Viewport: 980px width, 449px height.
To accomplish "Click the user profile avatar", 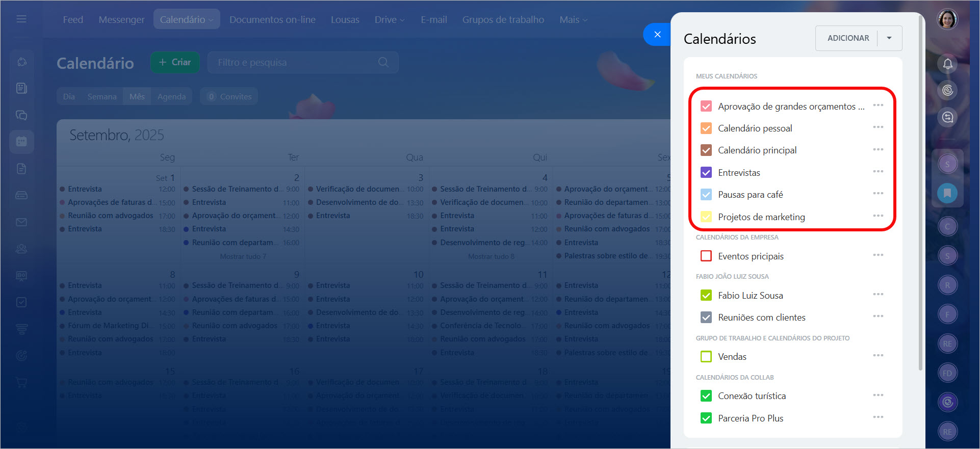I will [947, 19].
